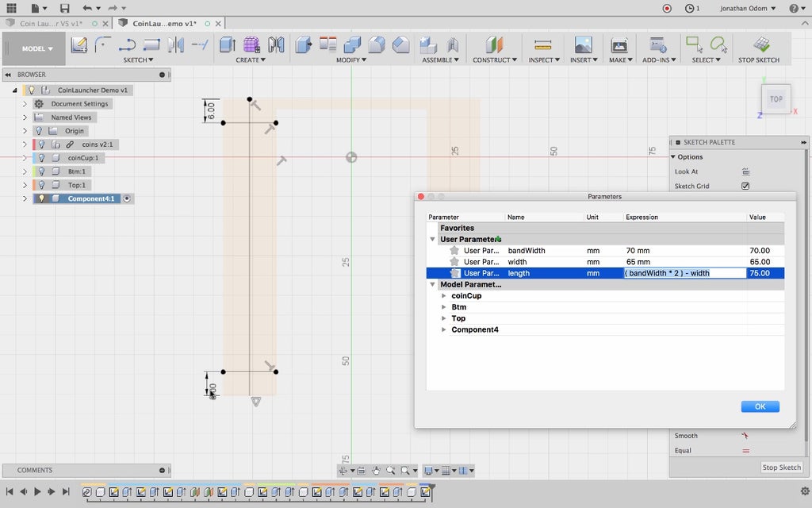Open the MODEL workspace dropdown
812x508 pixels.
tap(37, 48)
